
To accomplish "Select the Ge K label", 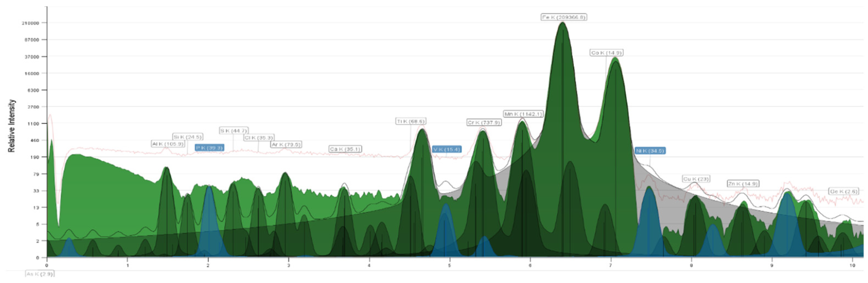I will (843, 192).
